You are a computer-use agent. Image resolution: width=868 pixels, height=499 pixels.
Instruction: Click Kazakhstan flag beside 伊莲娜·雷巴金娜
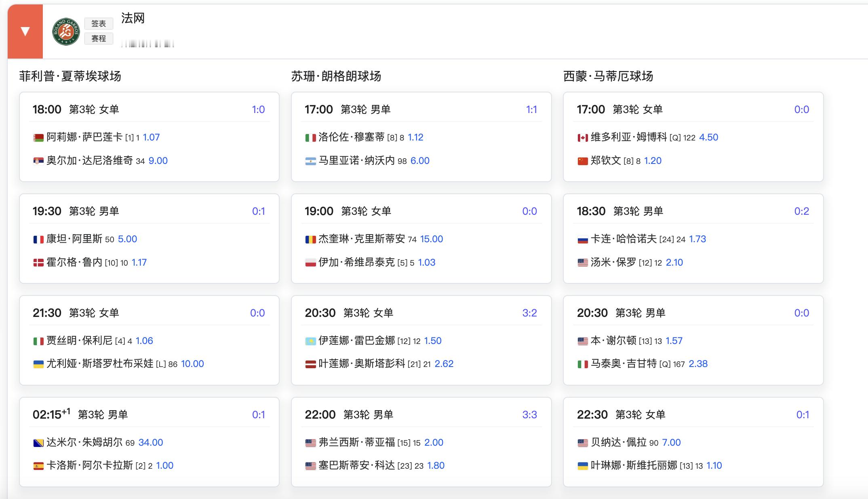(310, 342)
